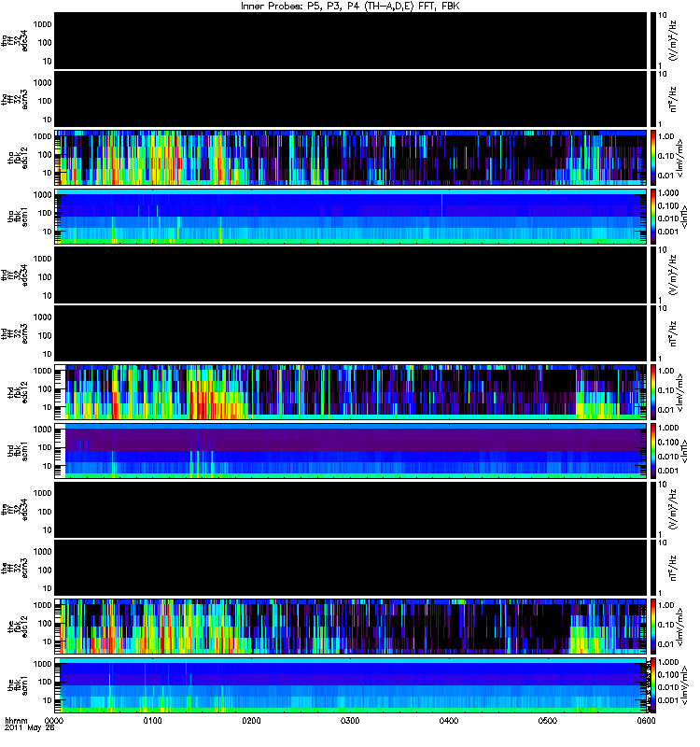Select the thd fbk edc12 spectrogram panel

pos(351,392)
